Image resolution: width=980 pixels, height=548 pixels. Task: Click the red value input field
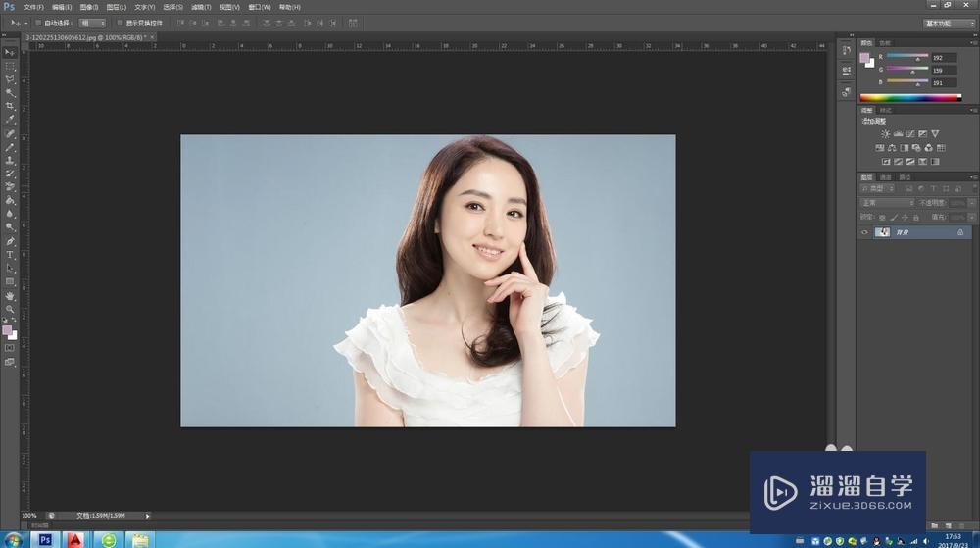click(943, 58)
